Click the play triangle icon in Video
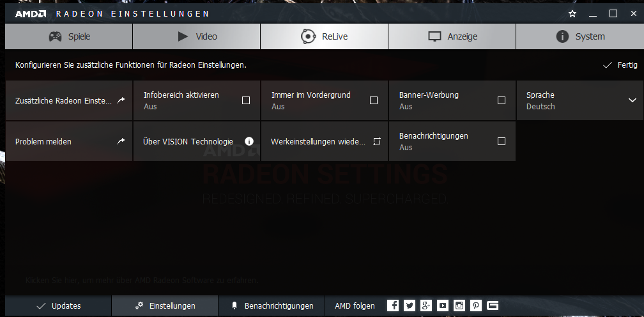644x317 pixels. 183,36
